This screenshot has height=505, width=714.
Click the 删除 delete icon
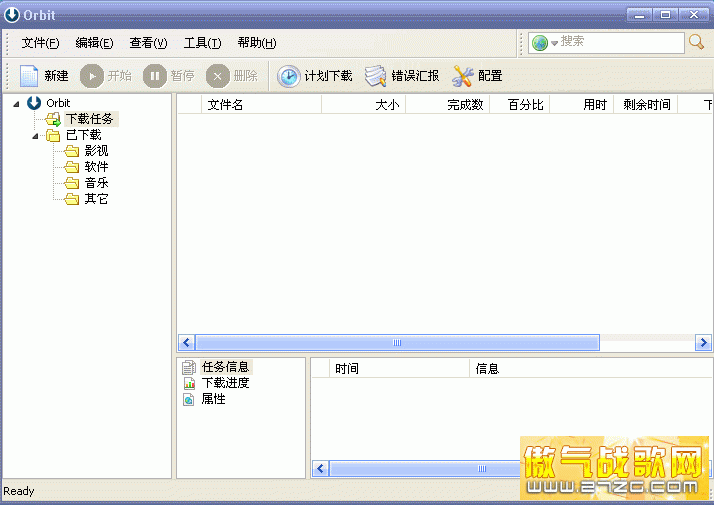click(x=218, y=76)
